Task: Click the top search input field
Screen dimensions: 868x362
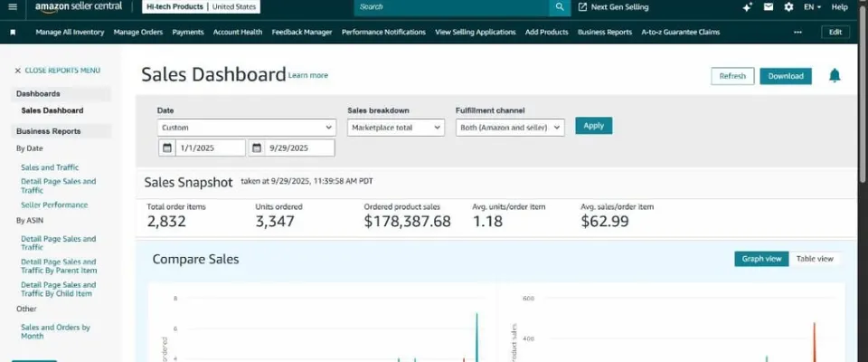Action: (x=452, y=7)
